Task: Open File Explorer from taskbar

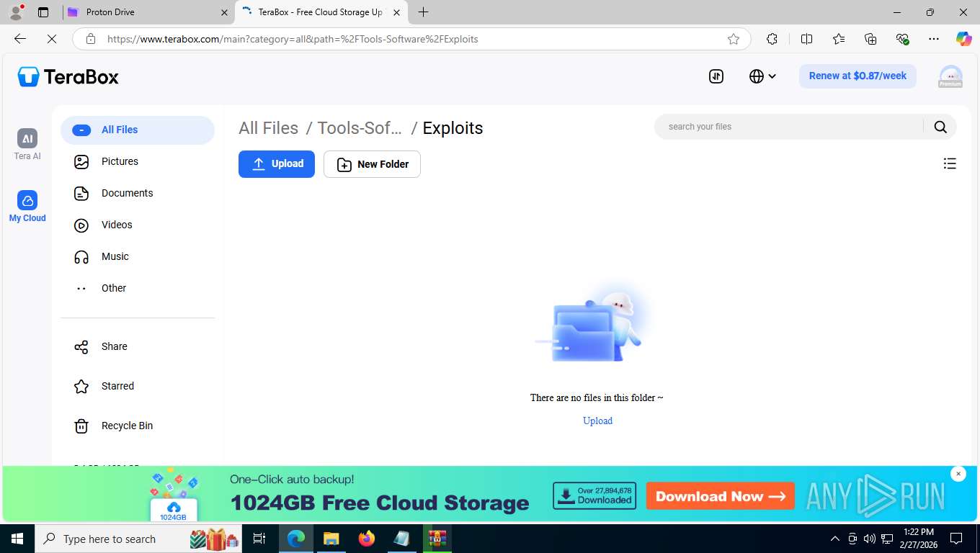Action: [331, 539]
